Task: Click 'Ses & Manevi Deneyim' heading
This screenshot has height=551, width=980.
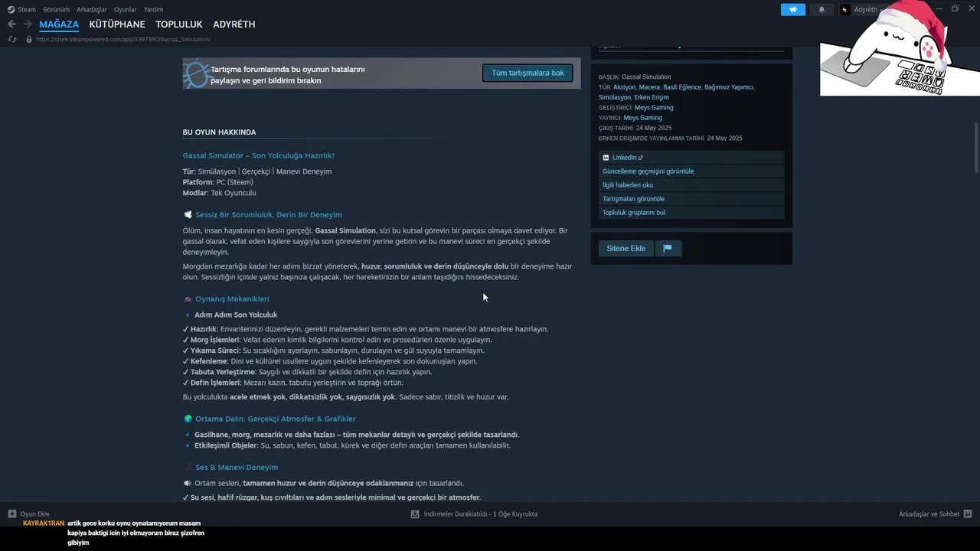Action: pos(237,468)
